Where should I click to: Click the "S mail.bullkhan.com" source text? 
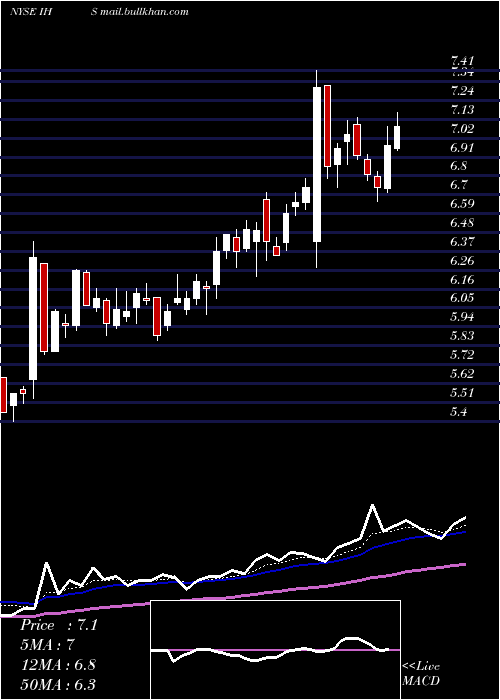coord(140,12)
